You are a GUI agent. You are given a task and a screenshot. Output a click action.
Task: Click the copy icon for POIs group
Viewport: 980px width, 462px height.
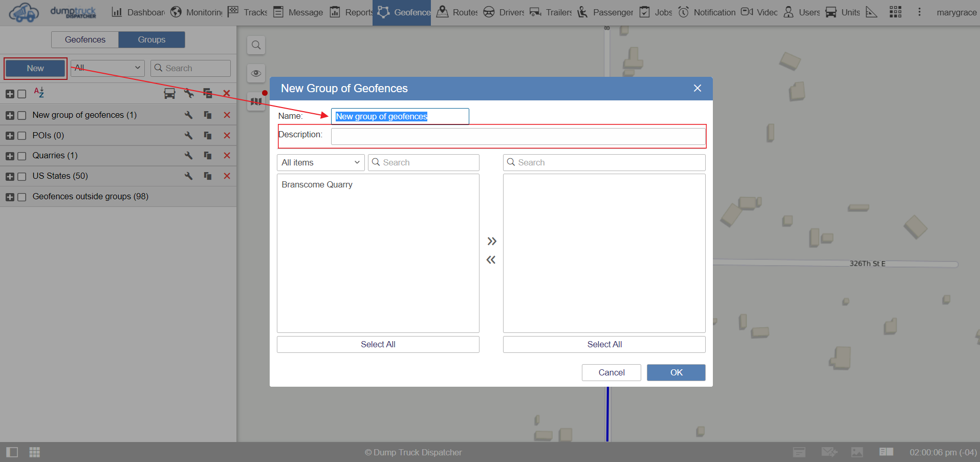click(207, 136)
